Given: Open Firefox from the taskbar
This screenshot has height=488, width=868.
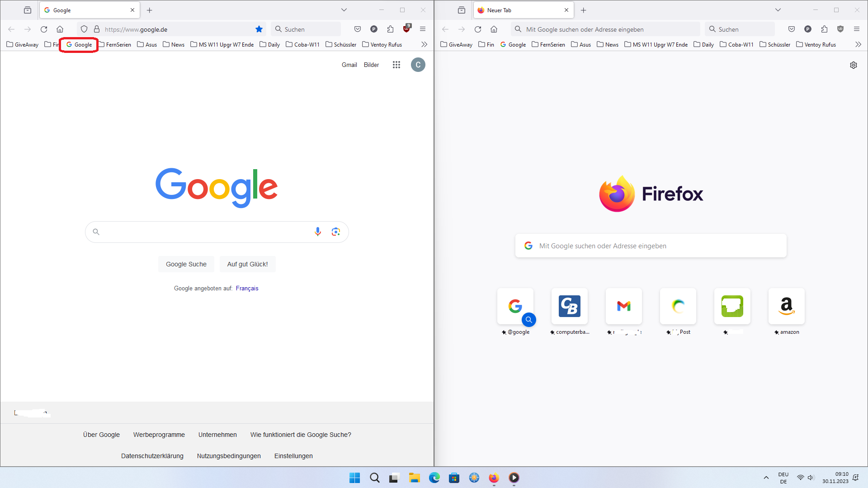Looking at the screenshot, I should tap(494, 478).
